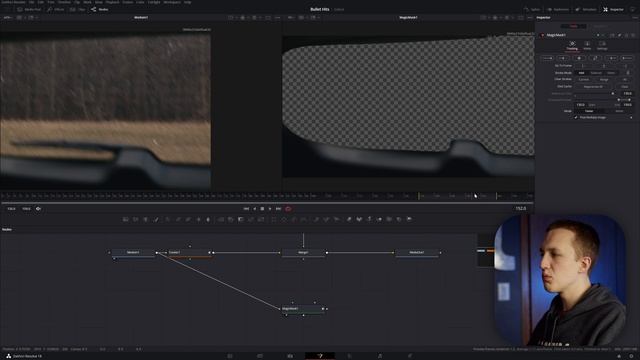Viewport: 640px width, 360px height.
Task: Select the MediaOut1 node
Action: [417, 253]
